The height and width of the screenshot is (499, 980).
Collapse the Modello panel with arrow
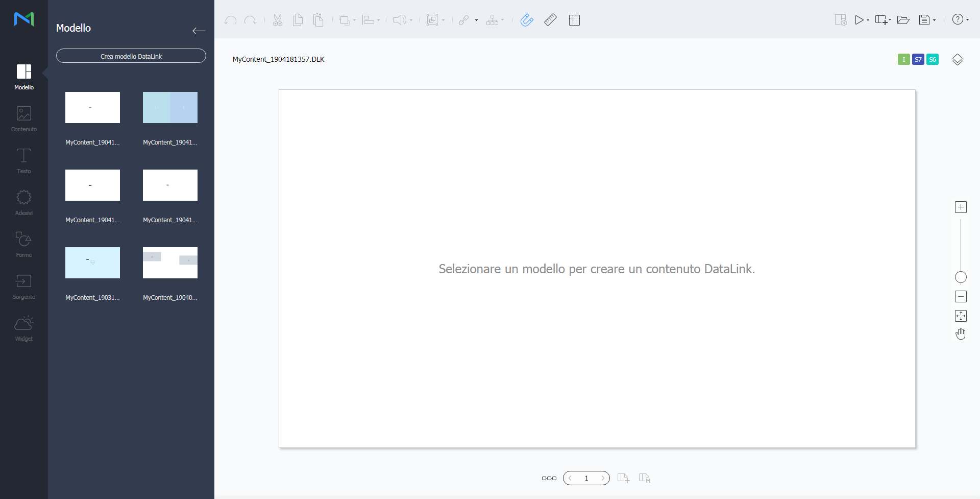[199, 31]
